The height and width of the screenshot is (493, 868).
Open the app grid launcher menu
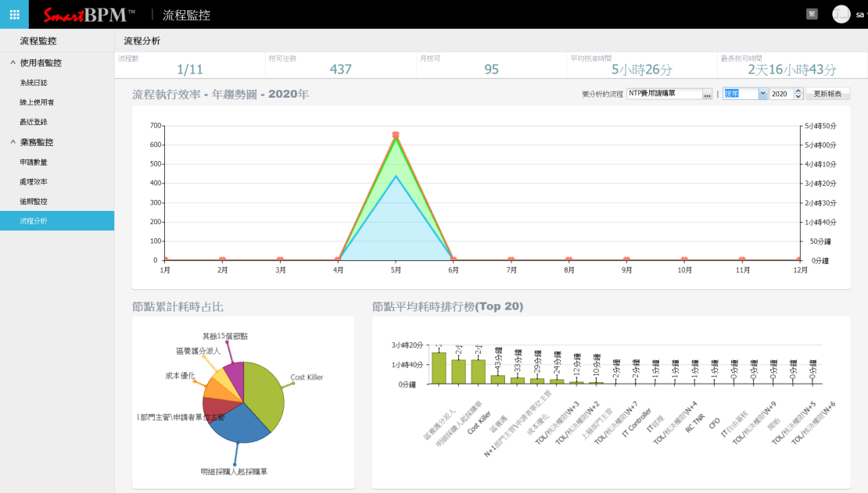tap(14, 14)
